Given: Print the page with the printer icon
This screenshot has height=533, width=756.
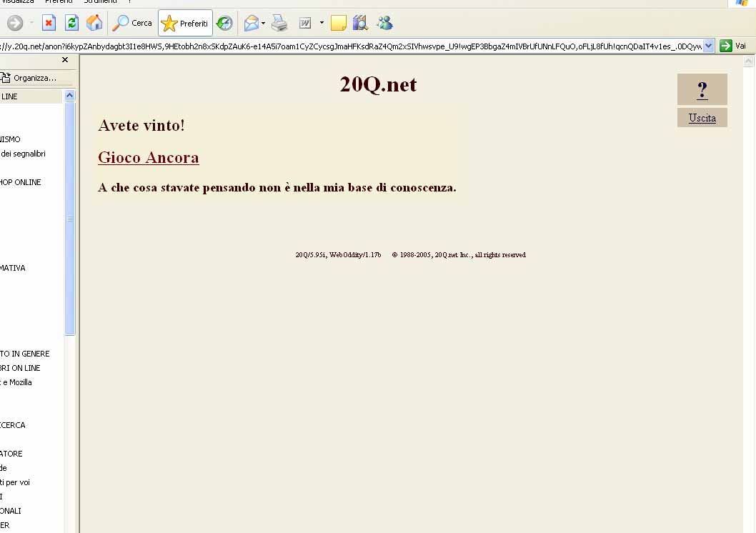Looking at the screenshot, I should [279, 23].
